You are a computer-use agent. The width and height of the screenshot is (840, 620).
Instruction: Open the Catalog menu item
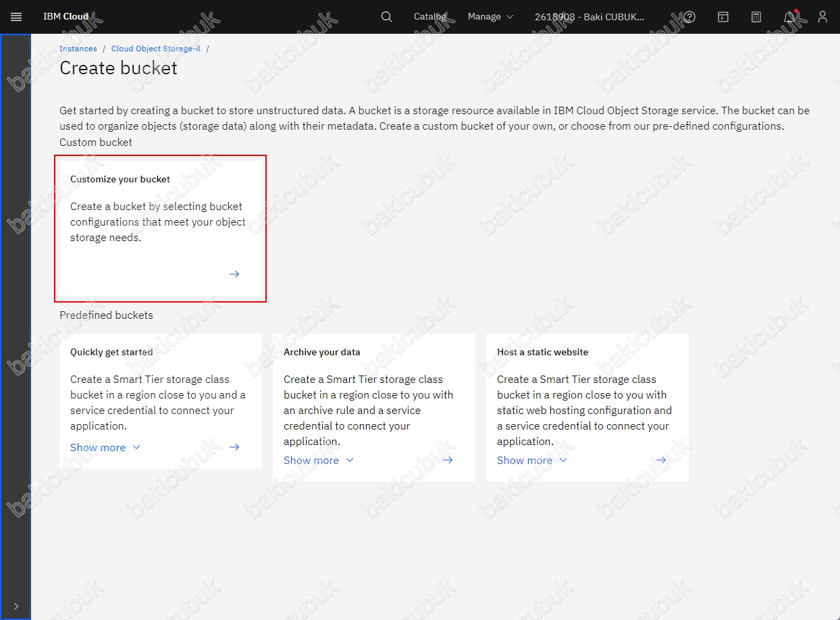pos(430,17)
